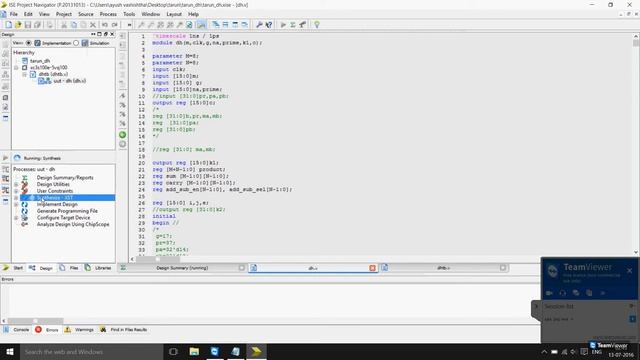Click the Task View taskbar icon
The height and width of the screenshot is (360, 640).
(173, 351)
